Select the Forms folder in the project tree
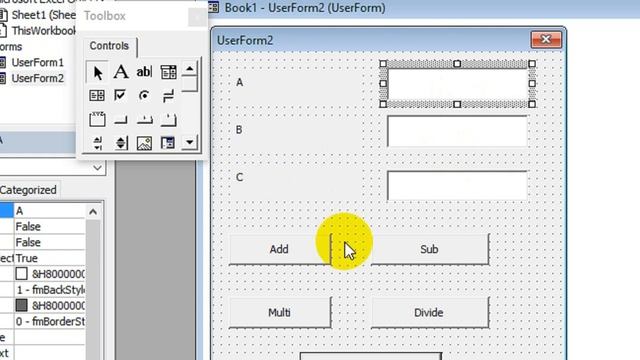The height and width of the screenshot is (360, 640). point(11,47)
